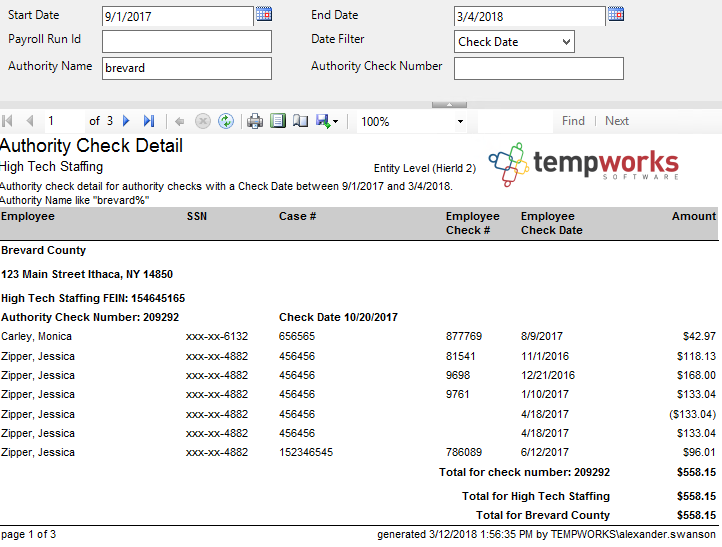Screen dimensions: 722x547
Task: Click Total for check number: 209292
Action: (x=524, y=472)
